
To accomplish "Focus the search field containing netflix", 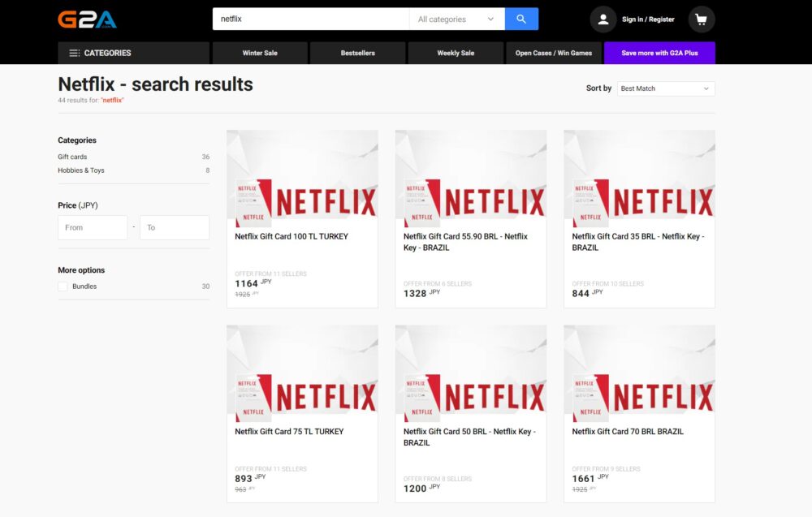I will click(x=311, y=19).
